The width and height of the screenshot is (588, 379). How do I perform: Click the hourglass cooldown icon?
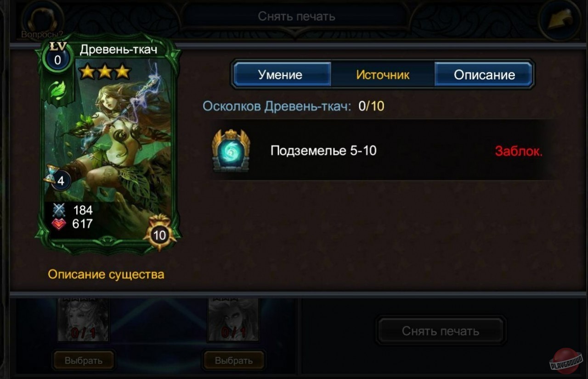(x=50, y=173)
